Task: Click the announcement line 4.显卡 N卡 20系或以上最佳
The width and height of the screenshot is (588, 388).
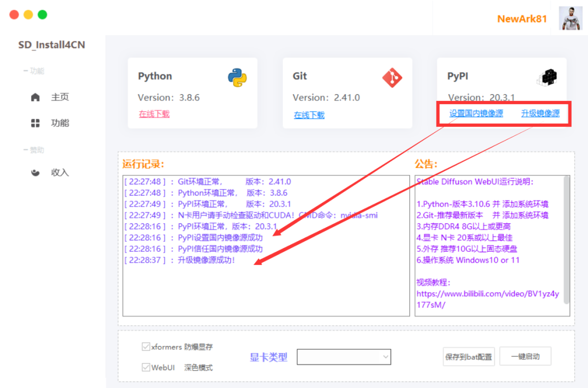Action: point(464,238)
